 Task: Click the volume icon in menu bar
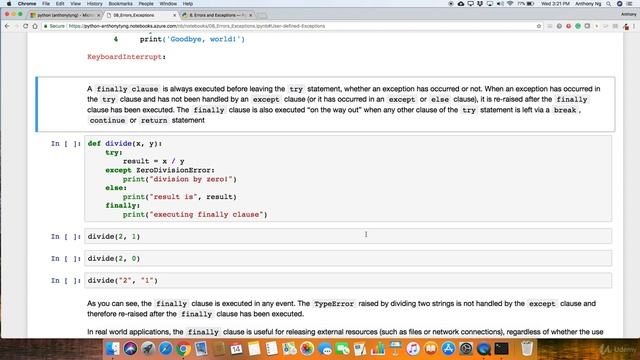pyautogui.click(x=500, y=4)
